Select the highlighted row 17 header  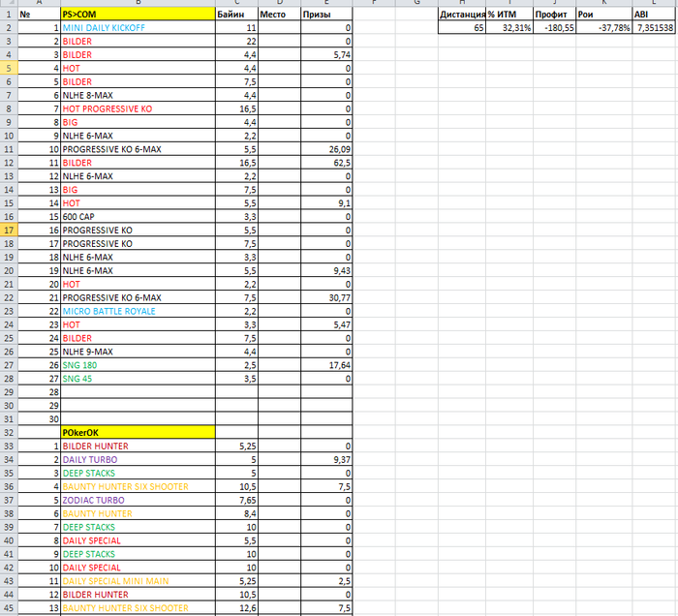(9, 230)
